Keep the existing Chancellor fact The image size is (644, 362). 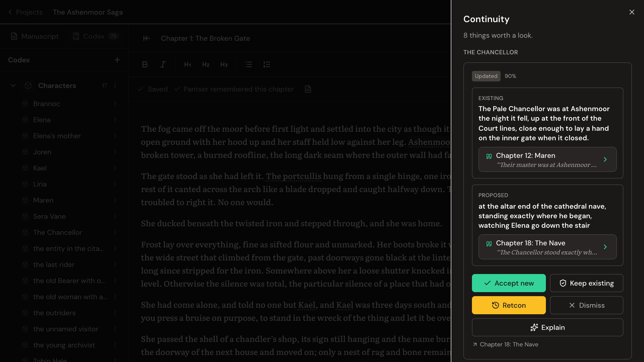click(586, 283)
